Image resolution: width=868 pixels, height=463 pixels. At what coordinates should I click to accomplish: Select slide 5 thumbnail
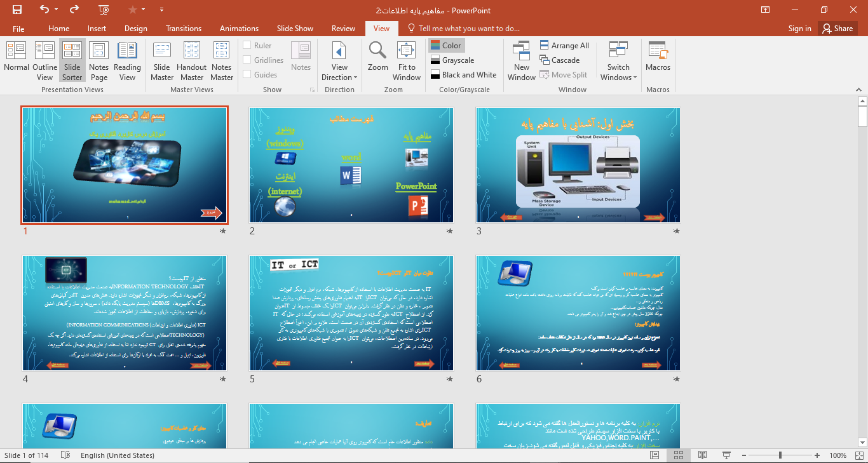(351, 313)
